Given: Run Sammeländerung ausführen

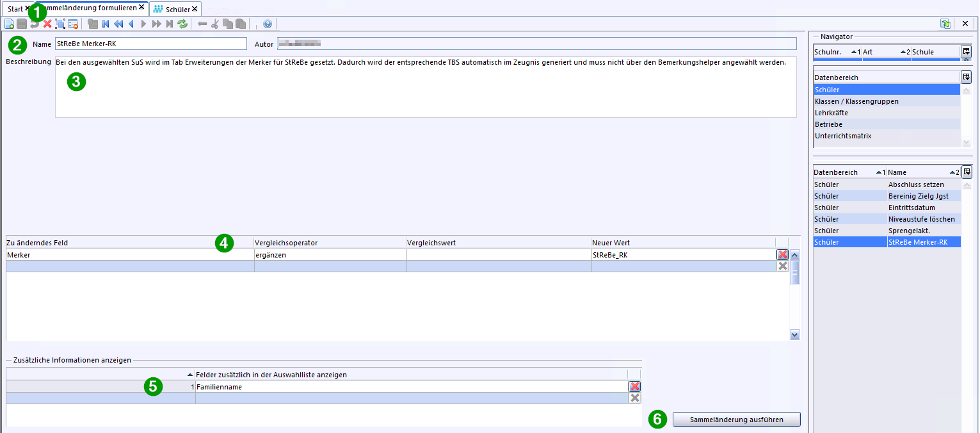Looking at the screenshot, I should [736, 420].
